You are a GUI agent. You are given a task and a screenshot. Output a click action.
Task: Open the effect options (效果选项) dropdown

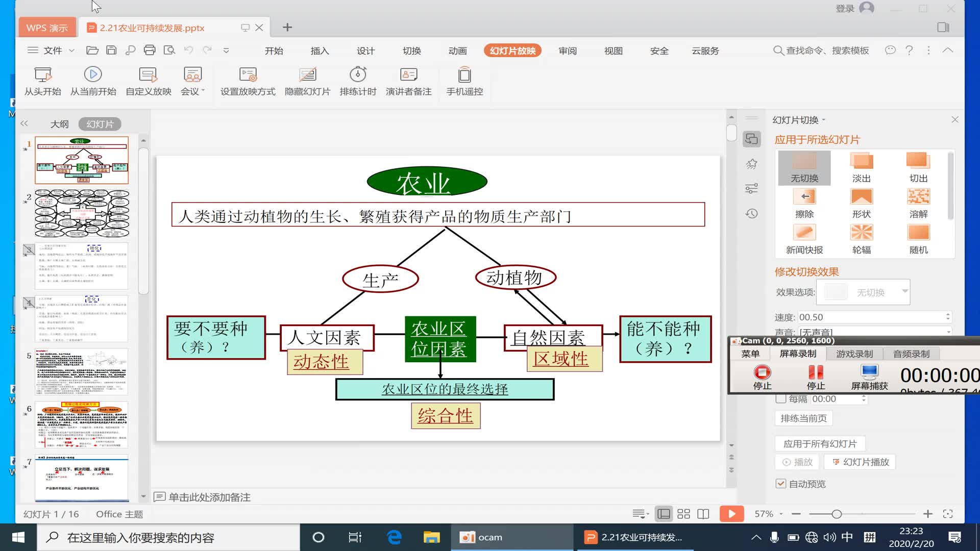tap(904, 291)
